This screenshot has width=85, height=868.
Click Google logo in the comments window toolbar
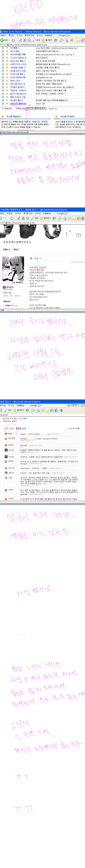point(34,405)
